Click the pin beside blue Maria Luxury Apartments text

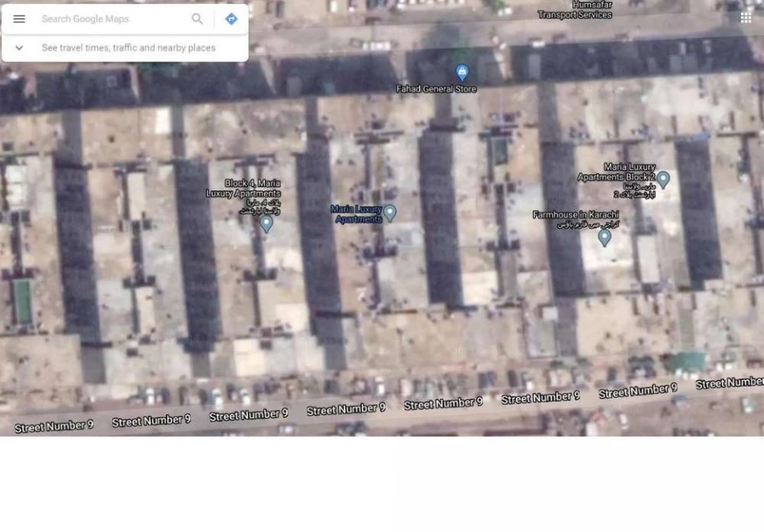(390, 212)
